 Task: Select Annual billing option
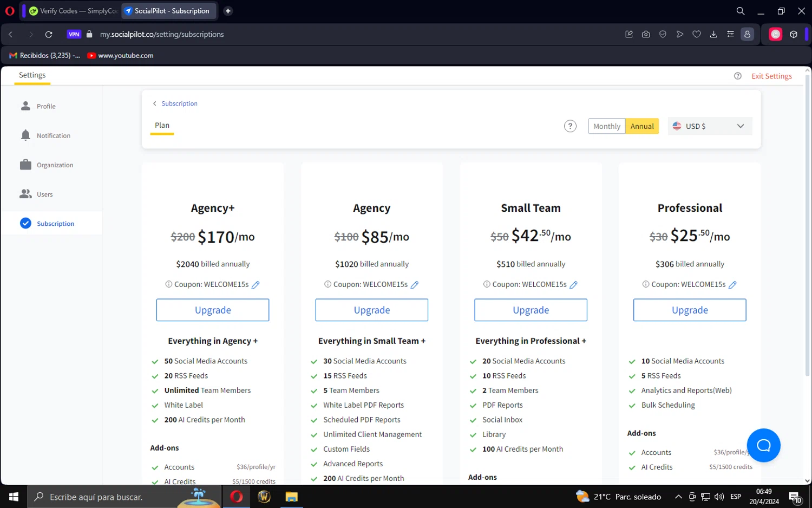[x=642, y=126]
